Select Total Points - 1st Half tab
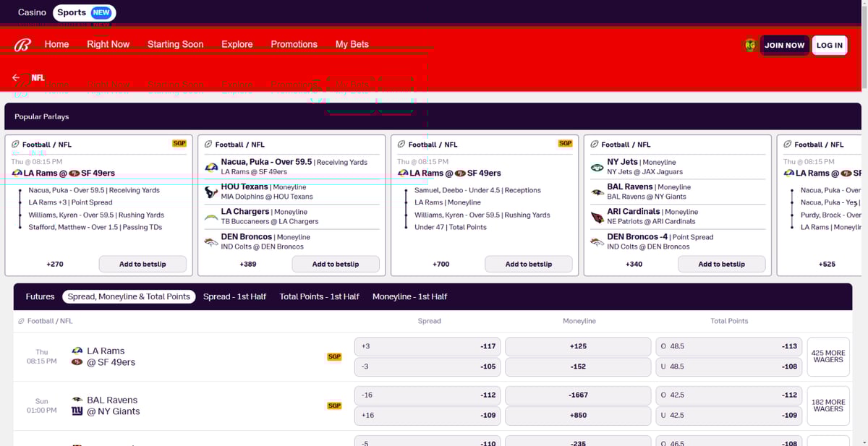Viewport: 868px width, 446px height. click(x=319, y=296)
